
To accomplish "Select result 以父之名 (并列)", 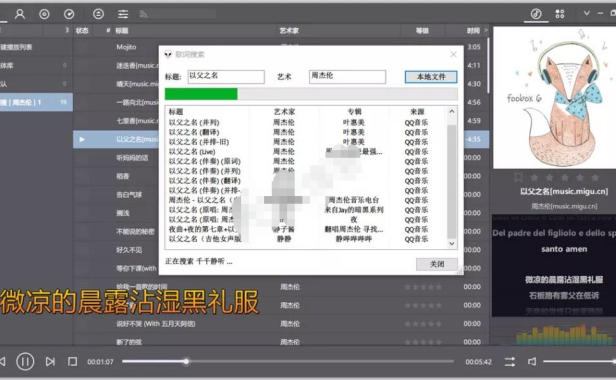I will pyautogui.click(x=194, y=123).
